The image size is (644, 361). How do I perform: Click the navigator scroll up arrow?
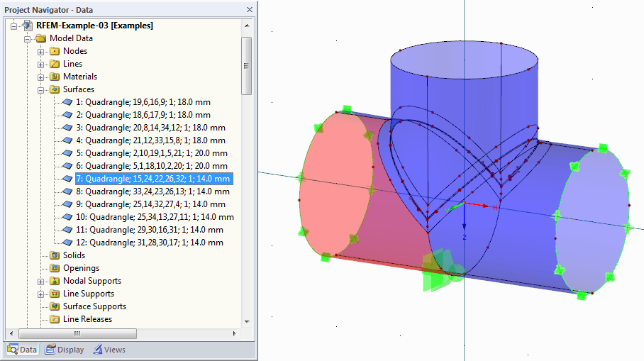click(246, 26)
